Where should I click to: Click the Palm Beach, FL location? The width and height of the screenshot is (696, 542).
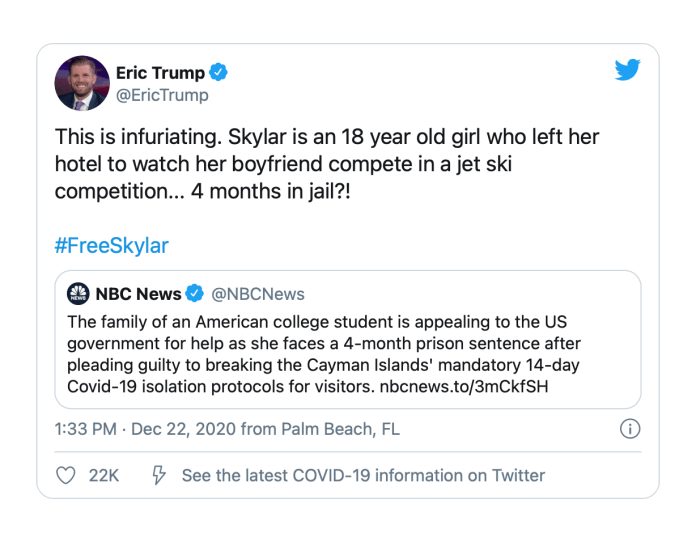coord(340,429)
